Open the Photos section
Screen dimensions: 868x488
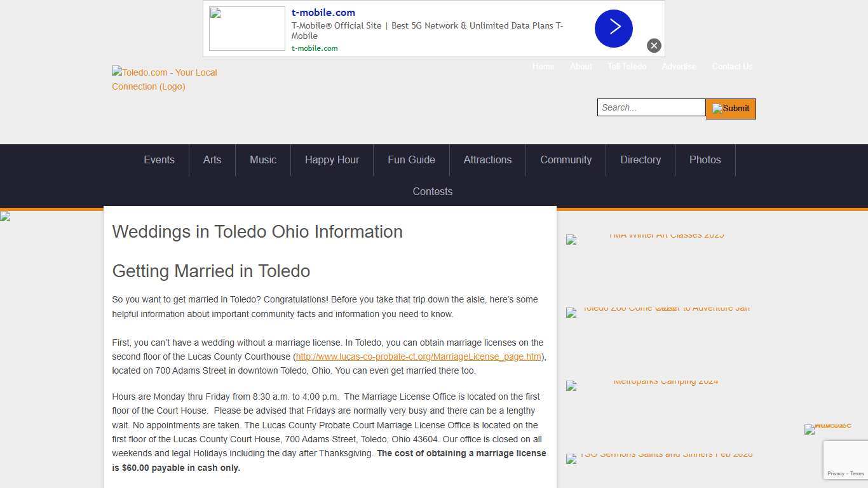point(705,160)
